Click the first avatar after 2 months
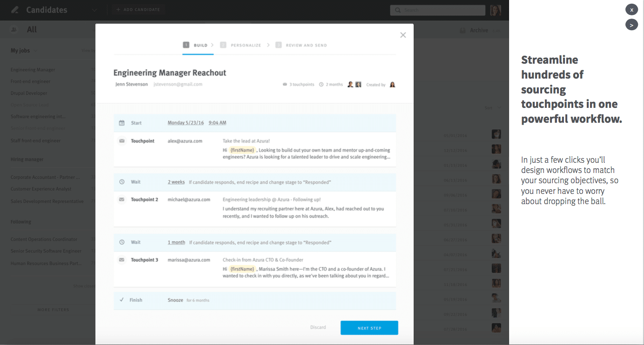This screenshot has width=644, height=345. click(x=350, y=85)
